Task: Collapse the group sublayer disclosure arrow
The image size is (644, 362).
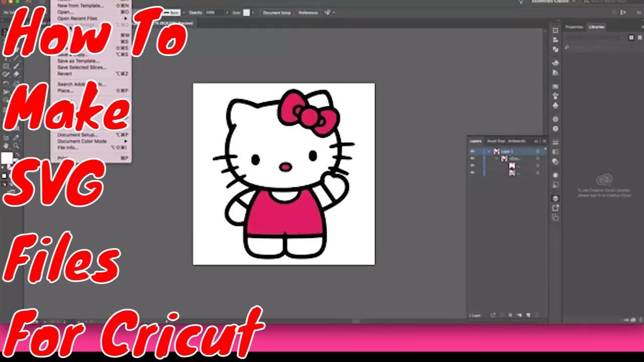Action: (x=496, y=158)
